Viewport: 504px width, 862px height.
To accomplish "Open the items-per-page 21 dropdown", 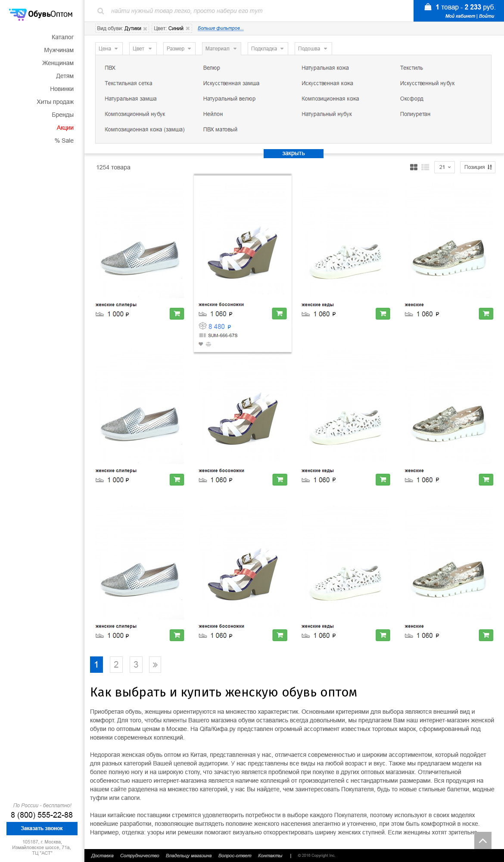I will pyautogui.click(x=445, y=167).
